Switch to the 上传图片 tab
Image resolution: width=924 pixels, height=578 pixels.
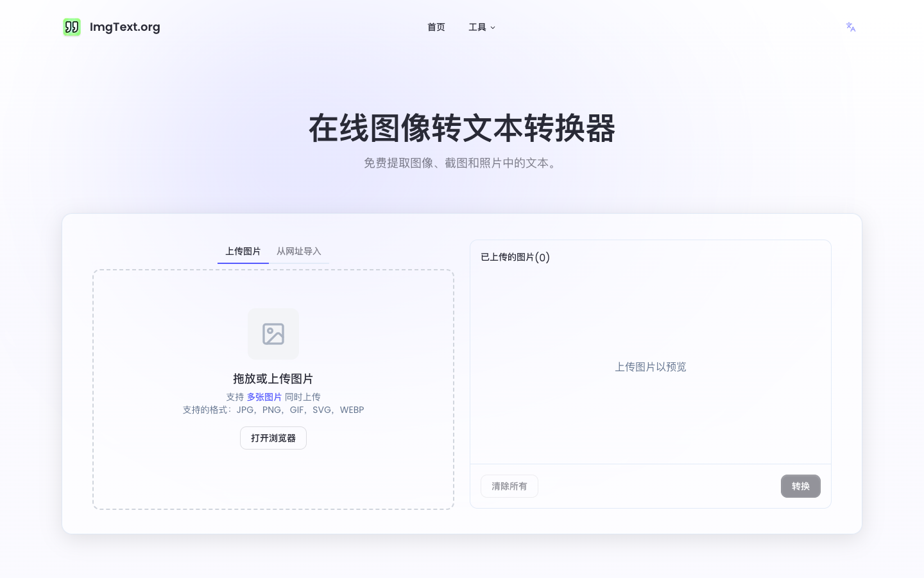(x=243, y=251)
